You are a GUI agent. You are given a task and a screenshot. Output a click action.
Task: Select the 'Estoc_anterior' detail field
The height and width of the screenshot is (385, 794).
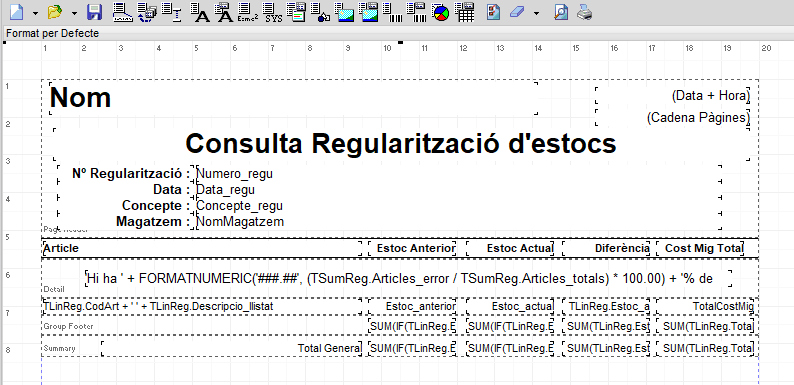pyautogui.click(x=413, y=306)
